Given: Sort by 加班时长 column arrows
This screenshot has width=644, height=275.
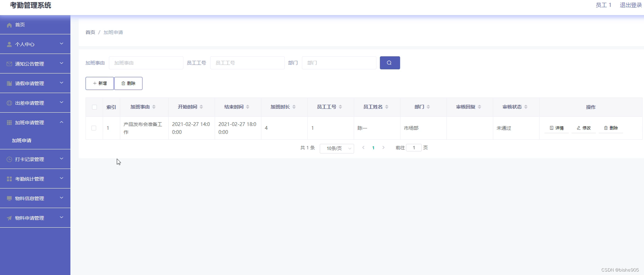Looking at the screenshot, I should coord(294,107).
